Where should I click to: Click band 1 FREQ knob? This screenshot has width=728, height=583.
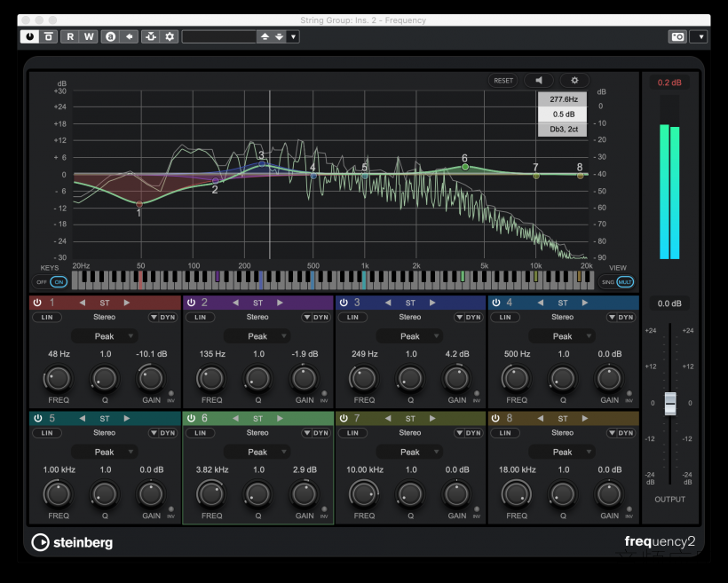click(x=58, y=378)
